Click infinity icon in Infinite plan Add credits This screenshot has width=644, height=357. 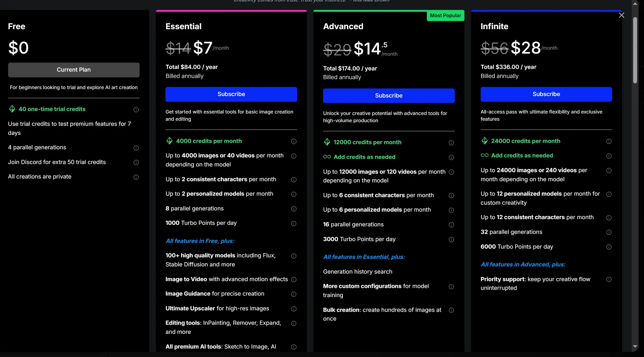tap(485, 155)
